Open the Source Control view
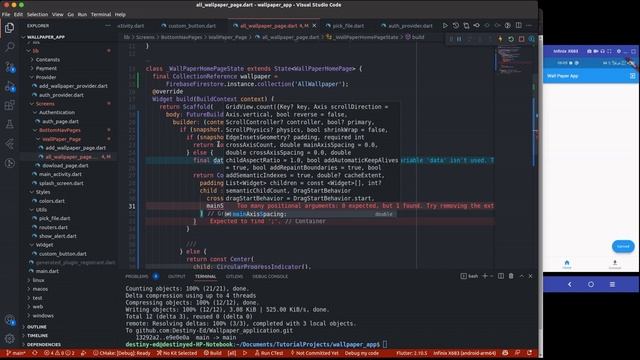Image resolution: width=640 pixels, height=360 pixels. tap(9, 67)
